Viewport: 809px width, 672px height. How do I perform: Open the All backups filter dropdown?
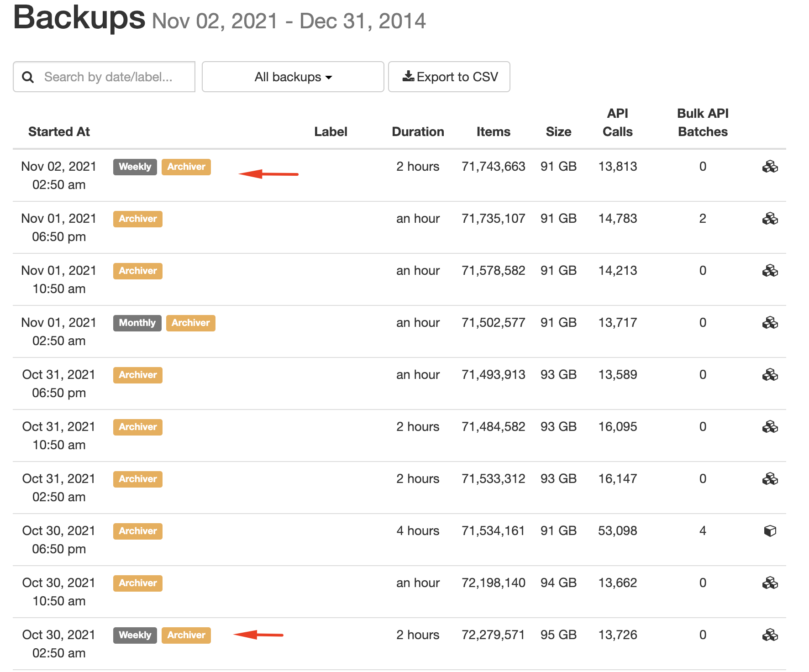pyautogui.click(x=292, y=77)
